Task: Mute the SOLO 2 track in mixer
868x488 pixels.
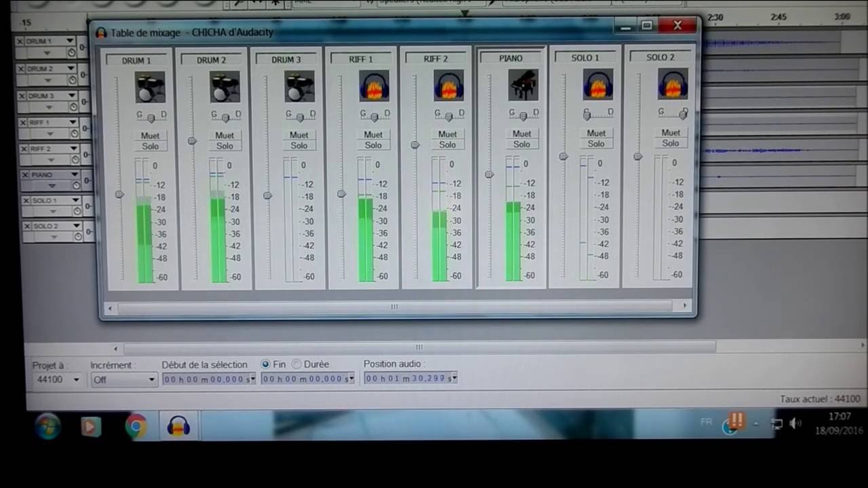Action: tap(671, 133)
